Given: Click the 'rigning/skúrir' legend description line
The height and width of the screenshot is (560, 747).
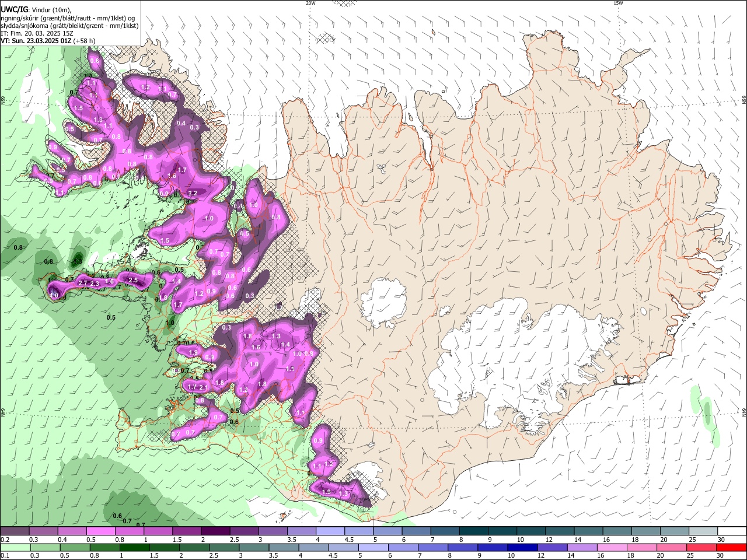Looking at the screenshot, I should (68, 18).
